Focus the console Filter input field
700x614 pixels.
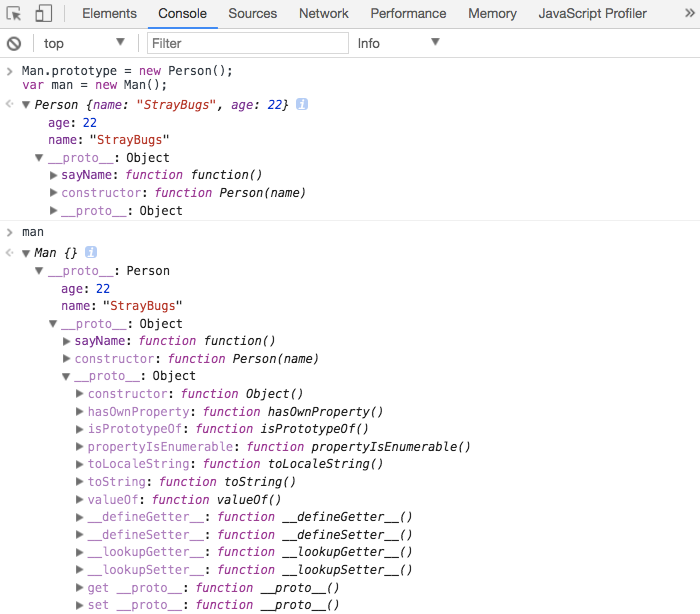248,43
